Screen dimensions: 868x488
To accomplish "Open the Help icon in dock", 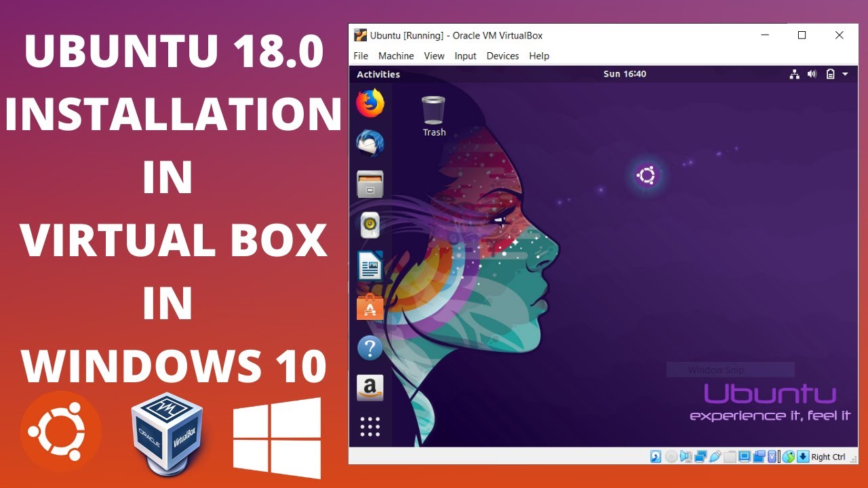I will [370, 348].
